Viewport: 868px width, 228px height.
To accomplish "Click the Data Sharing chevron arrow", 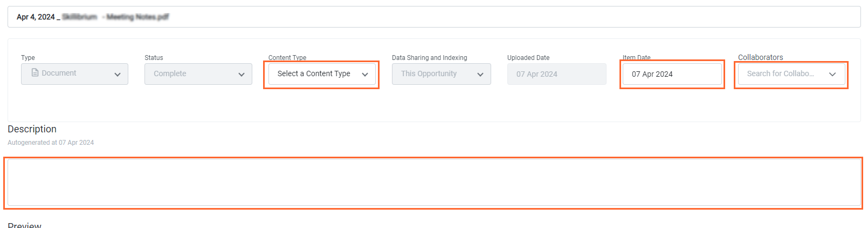I will pos(480,75).
